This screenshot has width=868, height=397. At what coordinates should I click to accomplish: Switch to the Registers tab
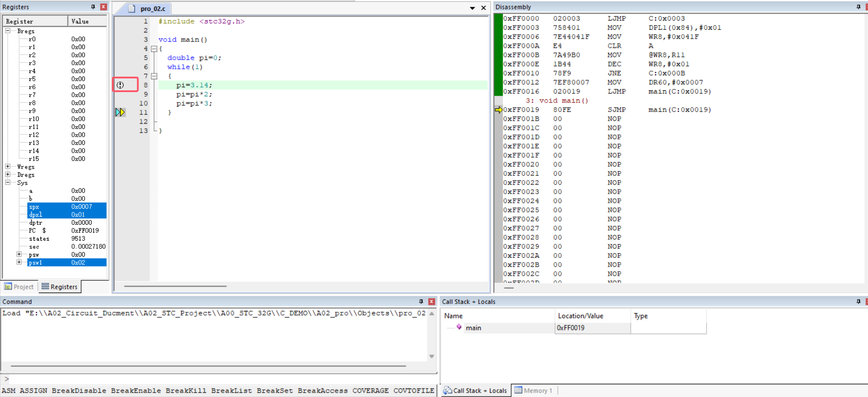(x=60, y=287)
